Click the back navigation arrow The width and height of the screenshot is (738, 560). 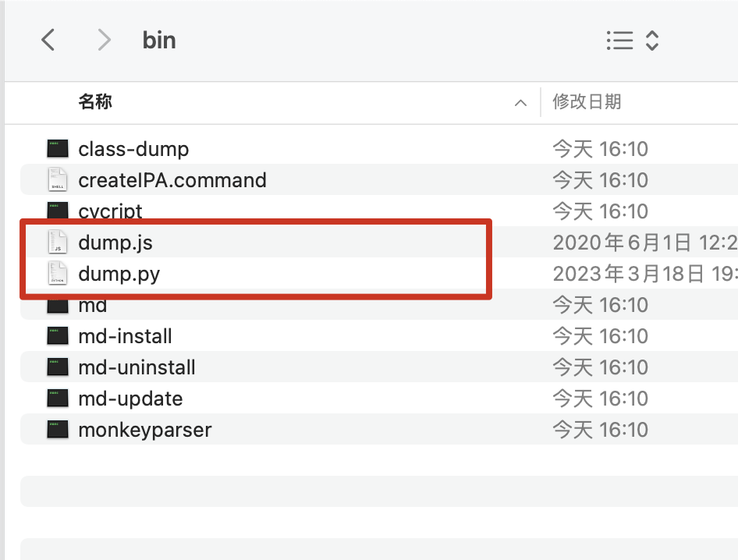point(48,40)
